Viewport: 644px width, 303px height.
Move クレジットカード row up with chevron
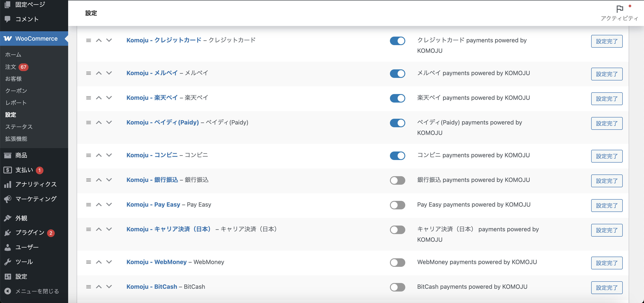point(99,40)
